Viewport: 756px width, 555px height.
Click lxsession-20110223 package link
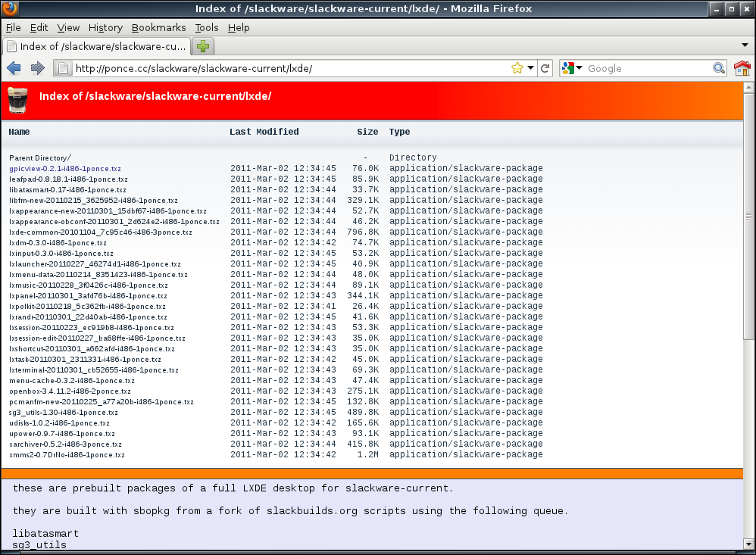coord(92,328)
